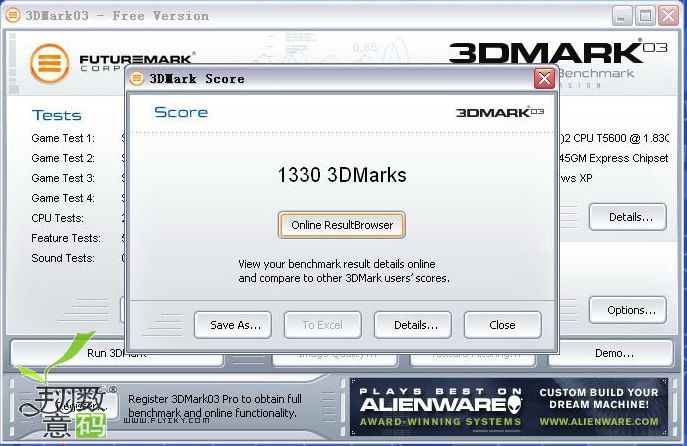The image size is (687, 446).
Task: Select the Game Test 1: label
Action: click(63, 138)
